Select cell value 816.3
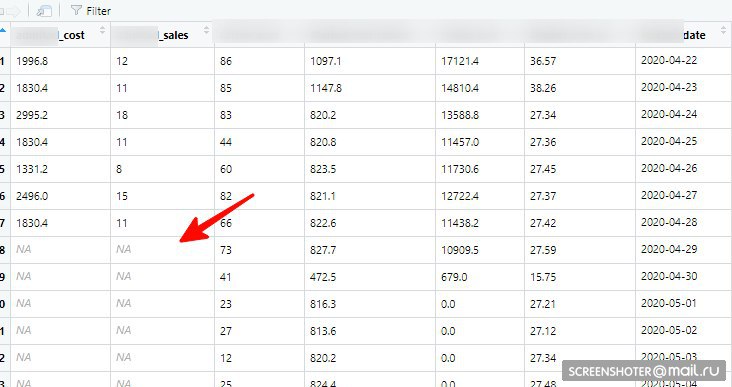Image resolution: width=732 pixels, height=387 pixels. click(323, 305)
